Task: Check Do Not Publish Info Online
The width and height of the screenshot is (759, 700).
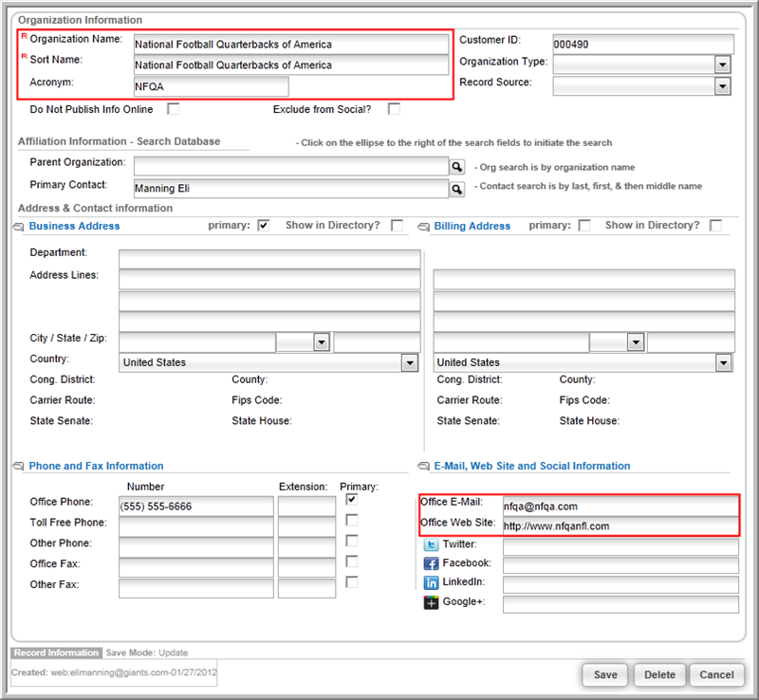Action: point(174,109)
